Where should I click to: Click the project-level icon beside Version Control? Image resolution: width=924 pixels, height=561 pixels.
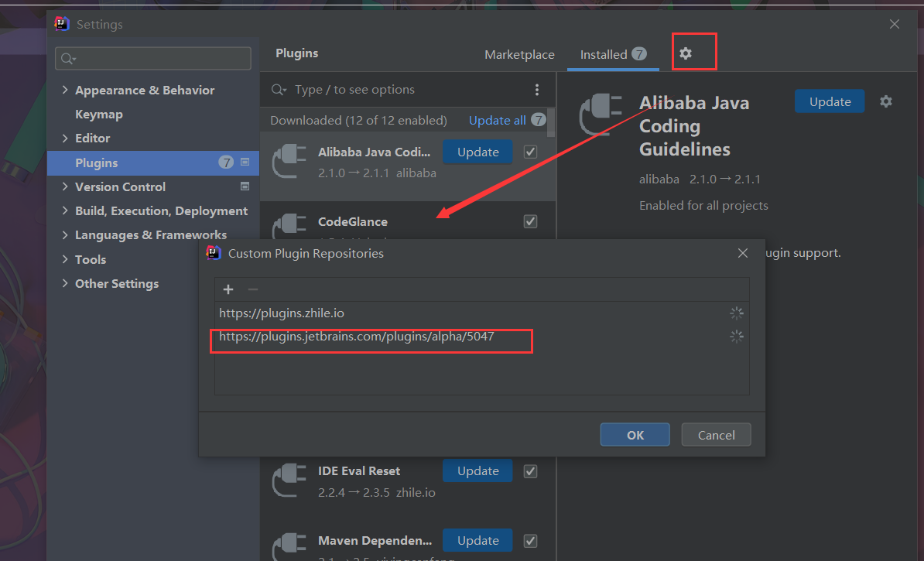click(245, 186)
